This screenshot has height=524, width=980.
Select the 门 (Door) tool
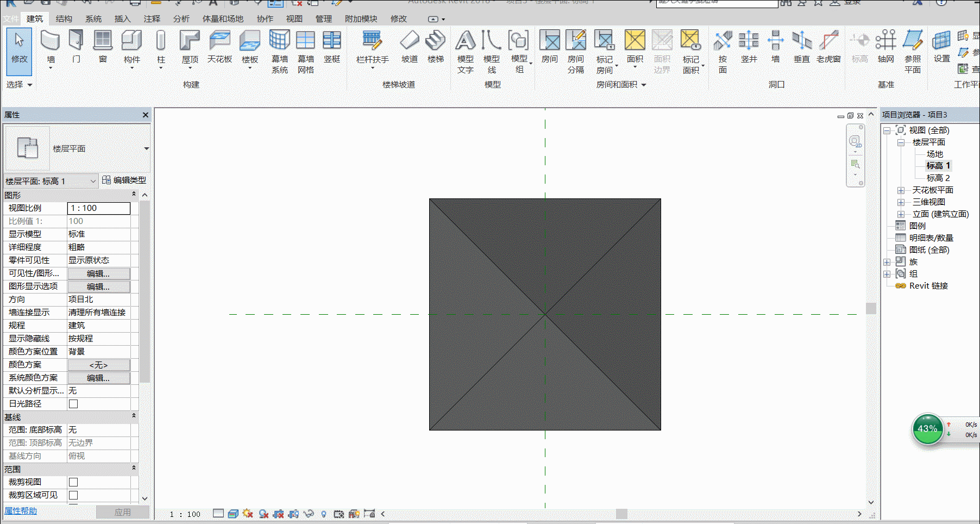pos(76,47)
